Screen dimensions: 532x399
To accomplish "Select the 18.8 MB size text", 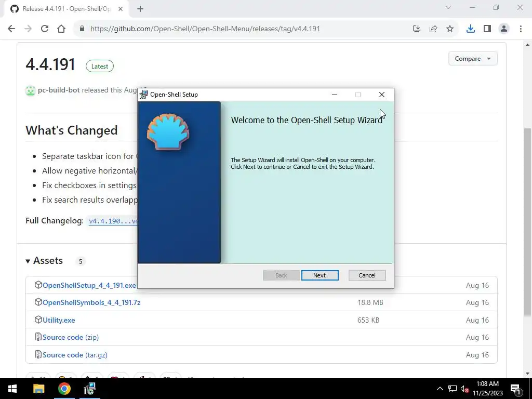I will pos(370,302).
